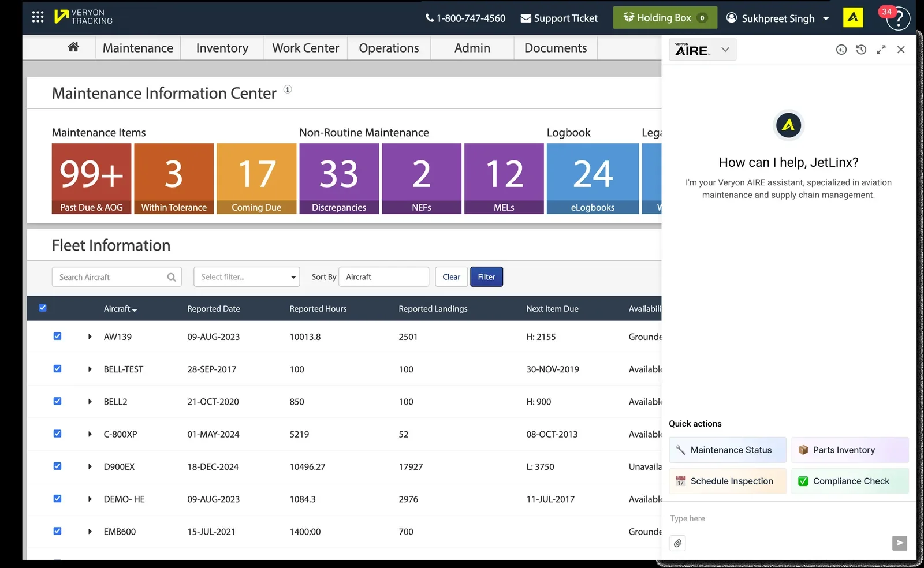924x568 pixels.
Task: Open the apps grid menu icon
Action: pyautogui.click(x=38, y=17)
